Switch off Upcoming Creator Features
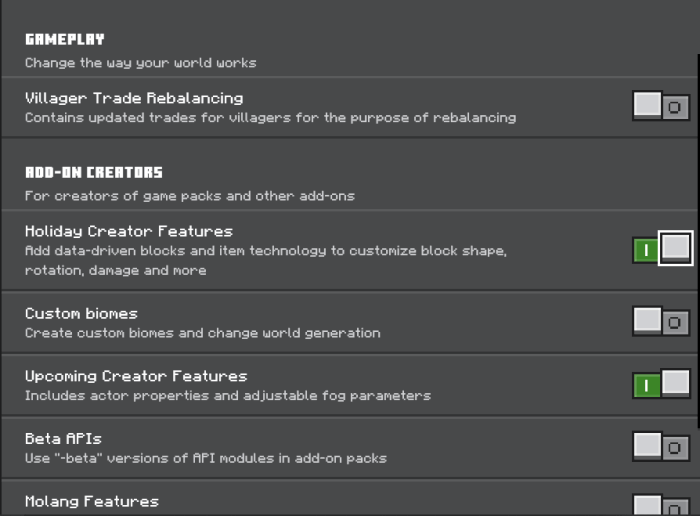The image size is (700, 516). click(x=661, y=384)
